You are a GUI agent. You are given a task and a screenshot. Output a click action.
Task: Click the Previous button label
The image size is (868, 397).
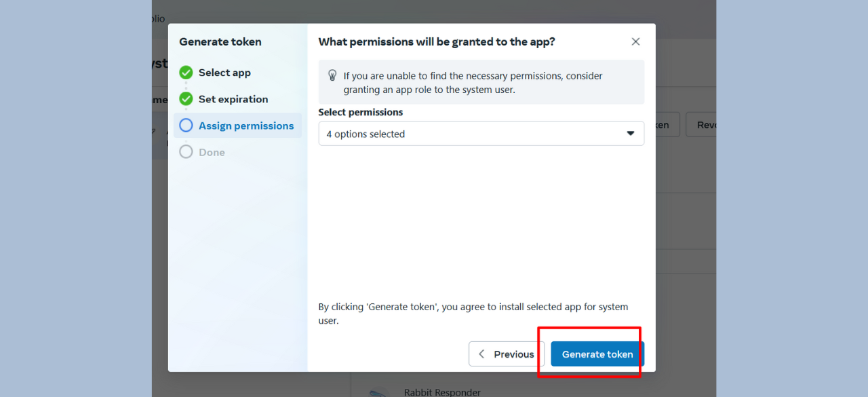[x=514, y=354]
